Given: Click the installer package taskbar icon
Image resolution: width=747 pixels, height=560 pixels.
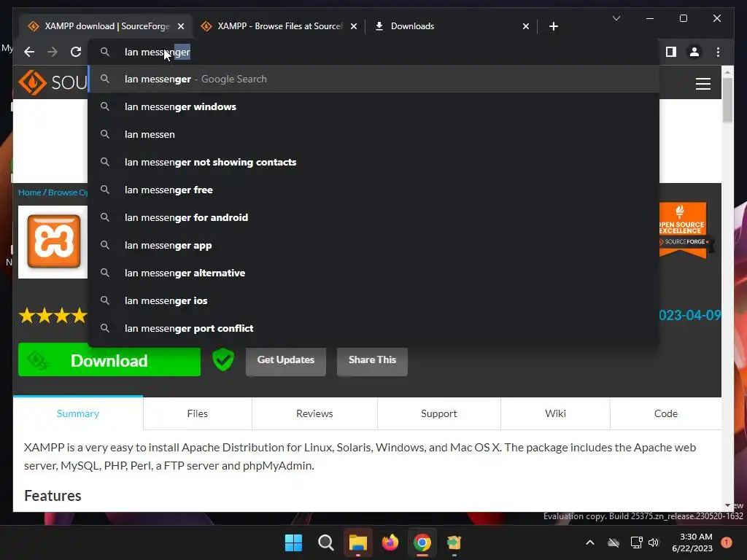Looking at the screenshot, I should pos(454,542).
